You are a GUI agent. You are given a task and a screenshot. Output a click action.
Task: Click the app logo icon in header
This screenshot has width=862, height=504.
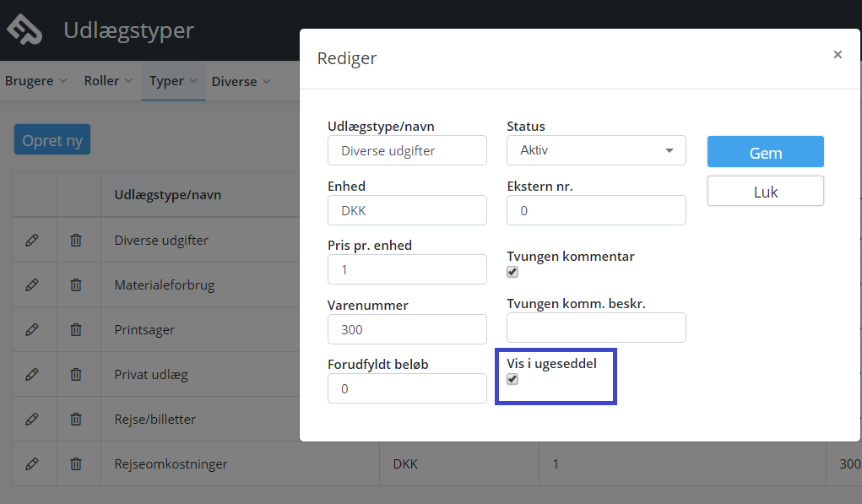click(24, 30)
